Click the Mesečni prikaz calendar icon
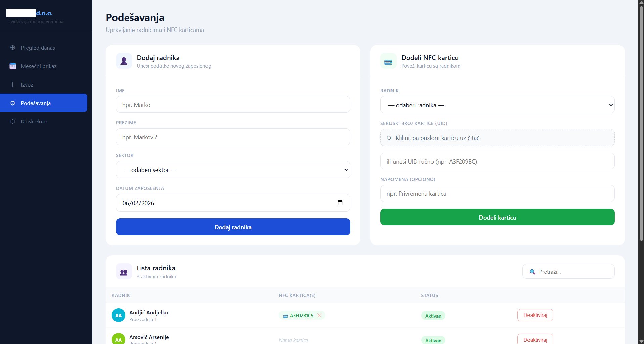 (13, 66)
